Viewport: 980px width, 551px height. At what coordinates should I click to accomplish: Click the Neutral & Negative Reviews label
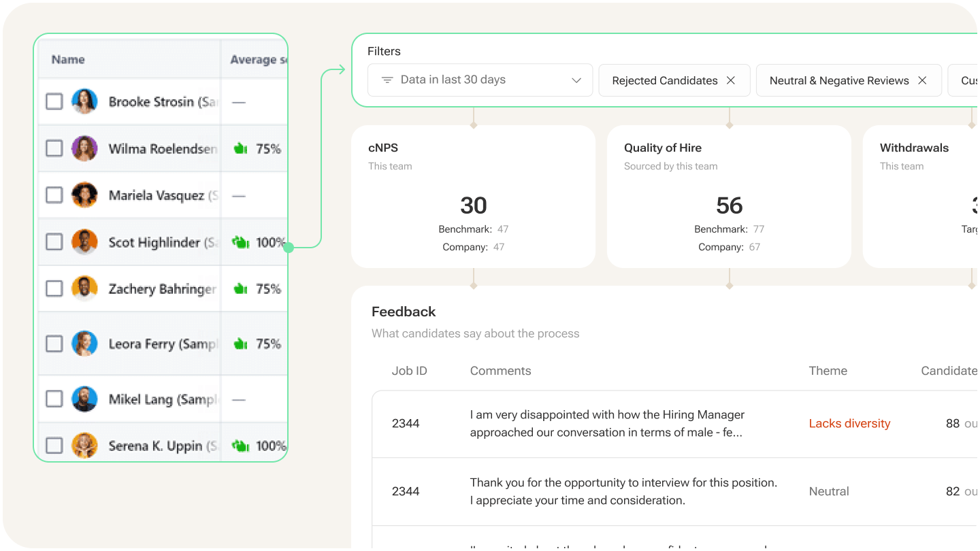pos(839,80)
